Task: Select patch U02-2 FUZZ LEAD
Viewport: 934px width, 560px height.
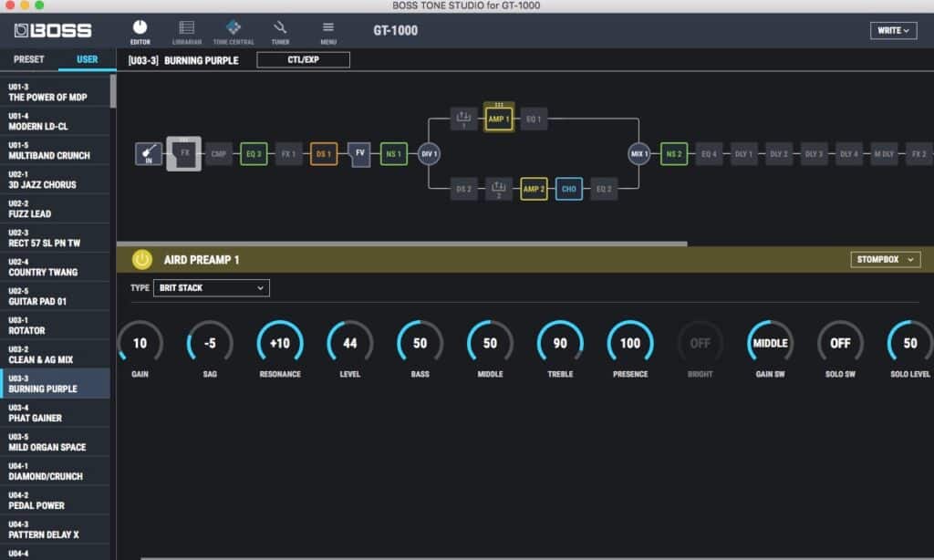Action: pos(55,209)
